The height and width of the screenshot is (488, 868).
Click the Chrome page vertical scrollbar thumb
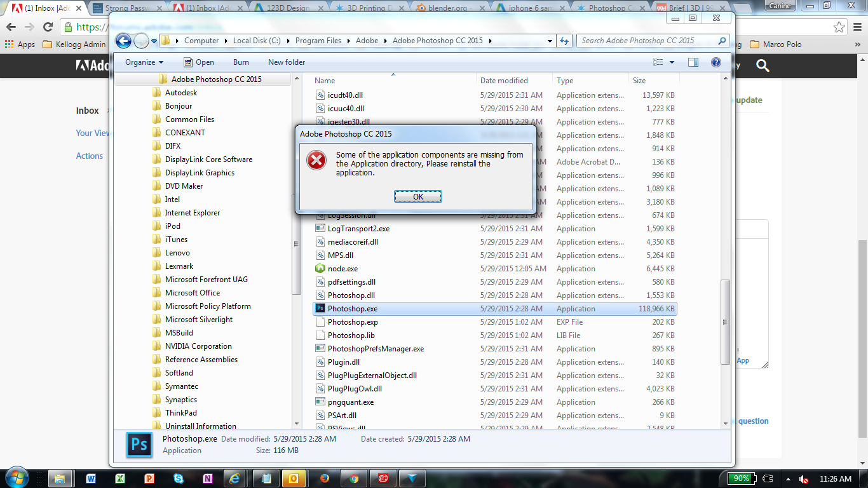(x=862, y=338)
